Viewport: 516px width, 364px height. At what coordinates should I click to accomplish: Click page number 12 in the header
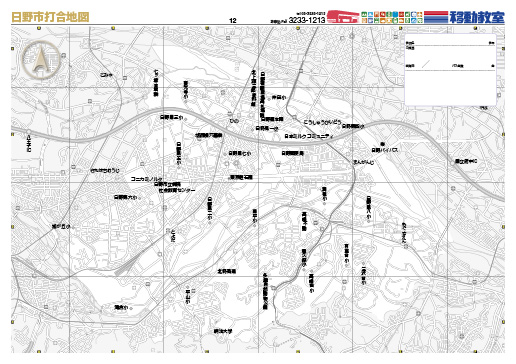point(233,20)
